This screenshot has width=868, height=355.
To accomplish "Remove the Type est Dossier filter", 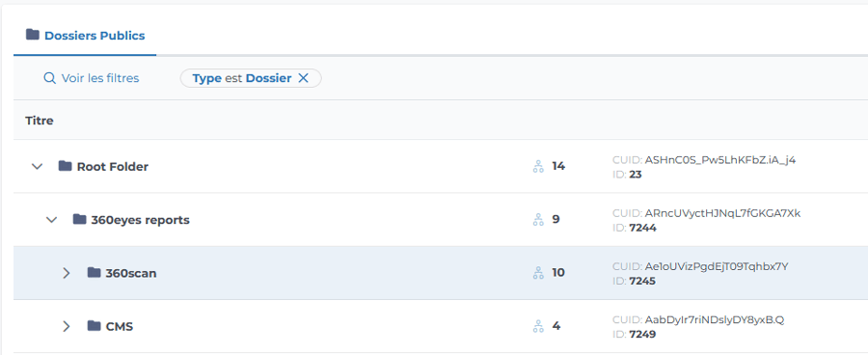I will pyautogui.click(x=304, y=79).
